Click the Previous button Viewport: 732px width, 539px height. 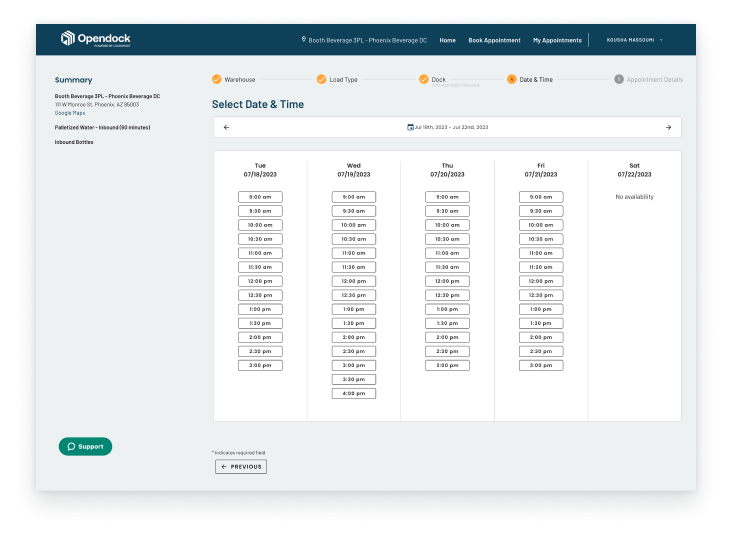tap(241, 467)
